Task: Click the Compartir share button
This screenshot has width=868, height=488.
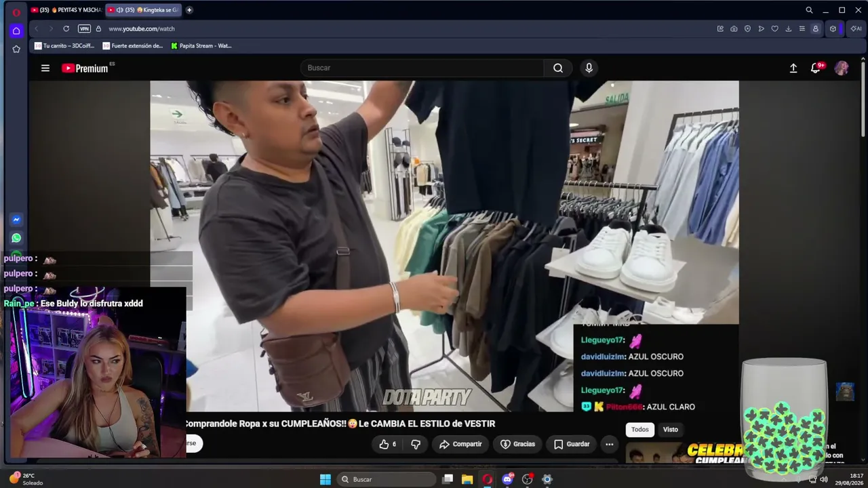Action: point(460,444)
